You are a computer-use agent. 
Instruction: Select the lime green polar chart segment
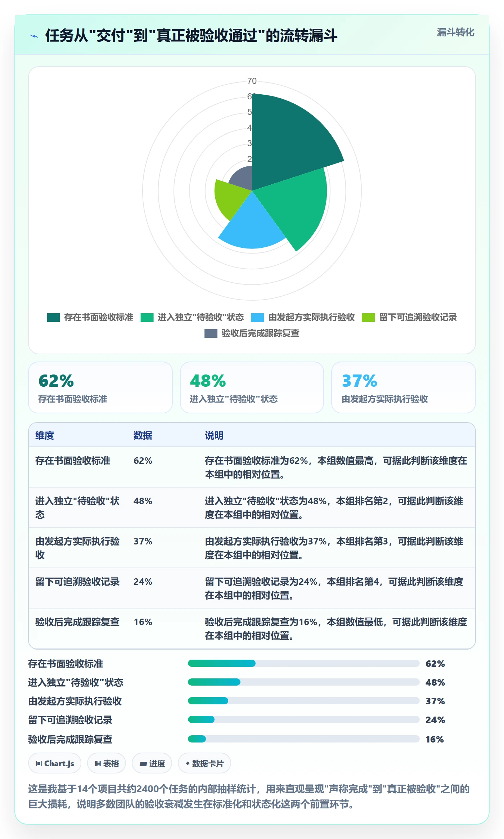230,198
